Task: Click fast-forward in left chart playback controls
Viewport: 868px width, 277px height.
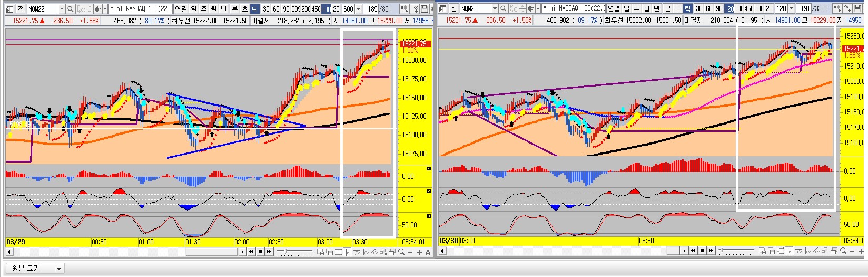Action: coord(269,252)
